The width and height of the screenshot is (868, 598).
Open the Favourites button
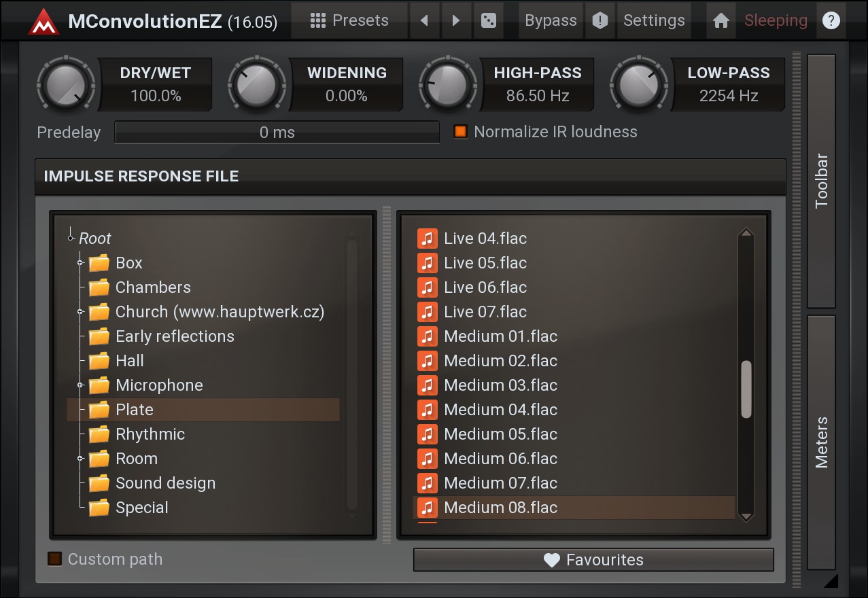point(593,560)
